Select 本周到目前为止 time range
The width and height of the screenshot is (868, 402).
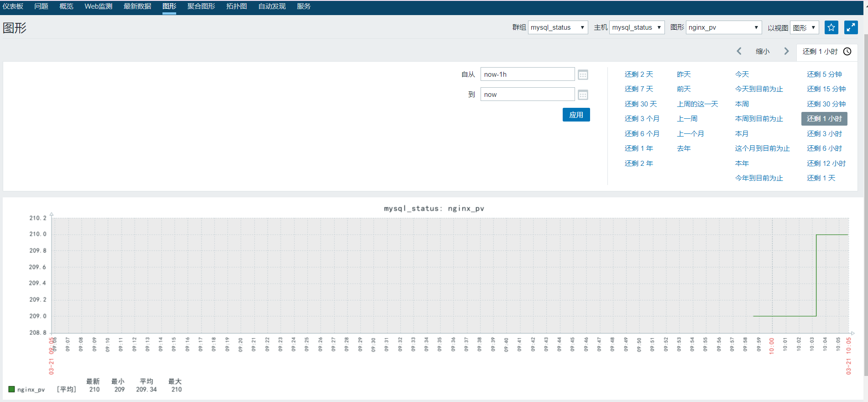pyautogui.click(x=759, y=119)
